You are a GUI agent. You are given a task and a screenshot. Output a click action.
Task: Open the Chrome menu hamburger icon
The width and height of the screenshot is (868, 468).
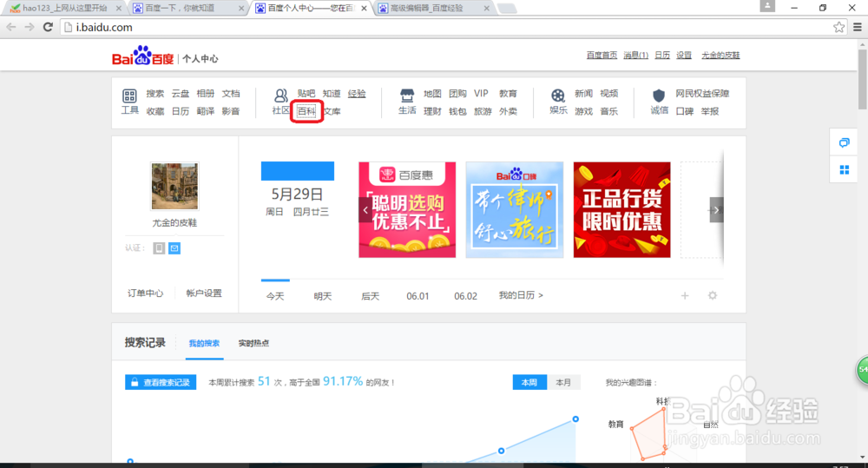[x=857, y=27]
